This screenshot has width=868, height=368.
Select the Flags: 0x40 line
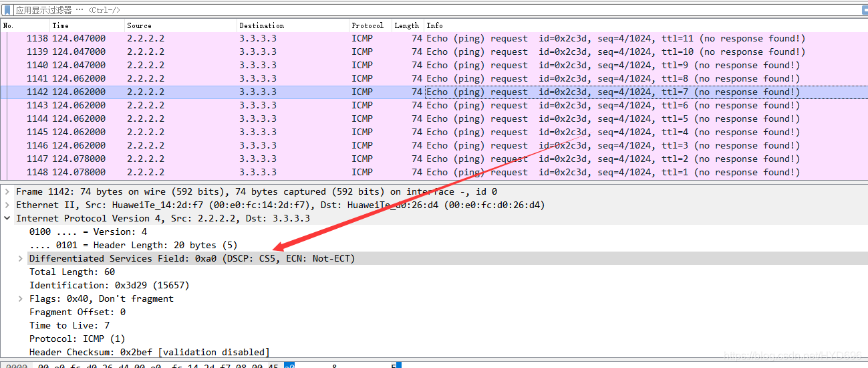point(102,298)
